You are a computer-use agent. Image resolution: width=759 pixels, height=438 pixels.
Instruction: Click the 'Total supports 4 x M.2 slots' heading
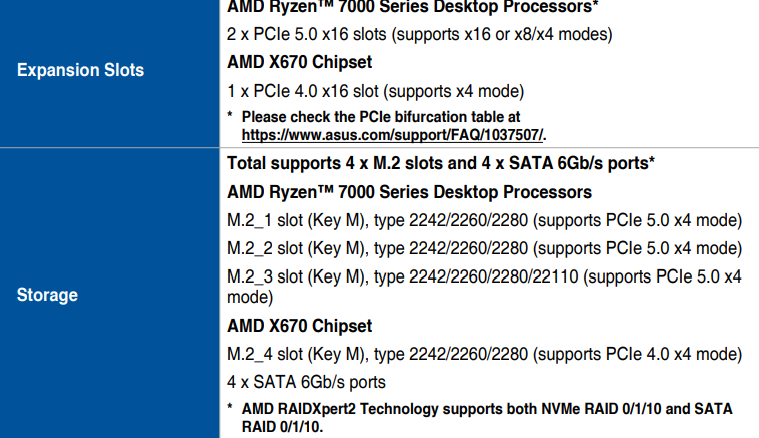(x=441, y=163)
